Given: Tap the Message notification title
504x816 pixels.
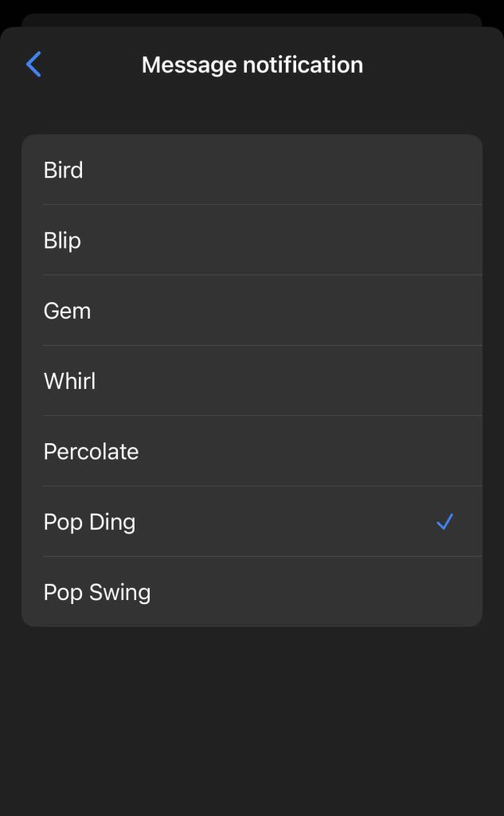Looking at the screenshot, I should pos(252,65).
